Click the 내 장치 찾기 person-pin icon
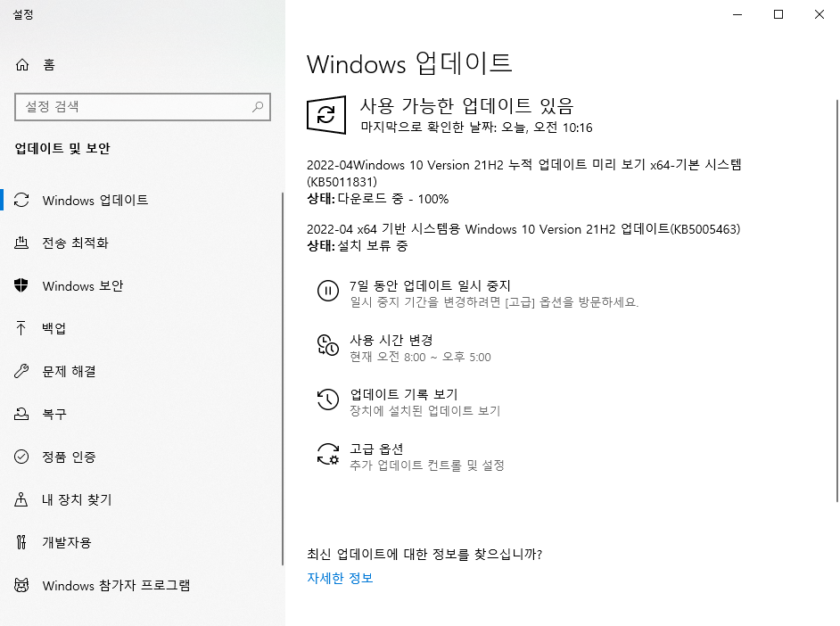Image resolution: width=840 pixels, height=626 pixels. tap(21, 499)
